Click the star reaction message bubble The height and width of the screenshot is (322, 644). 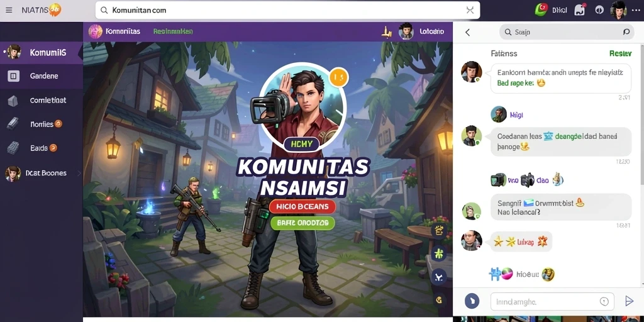521,242
